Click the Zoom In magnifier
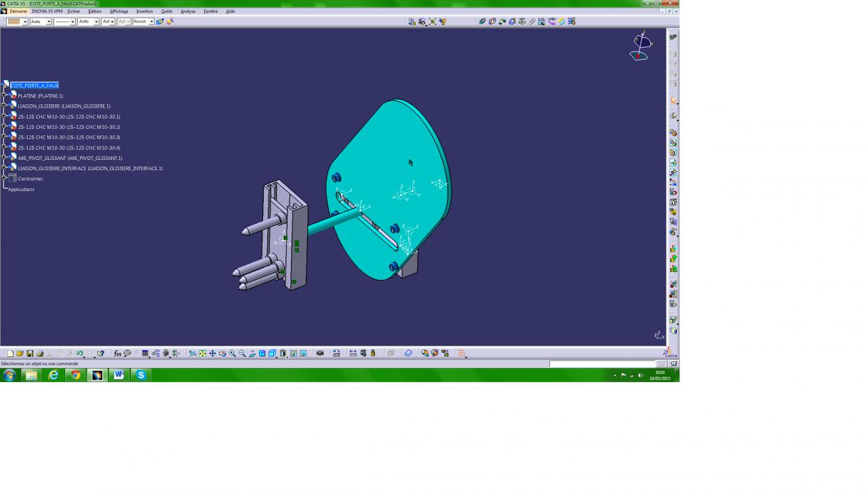 tap(233, 353)
